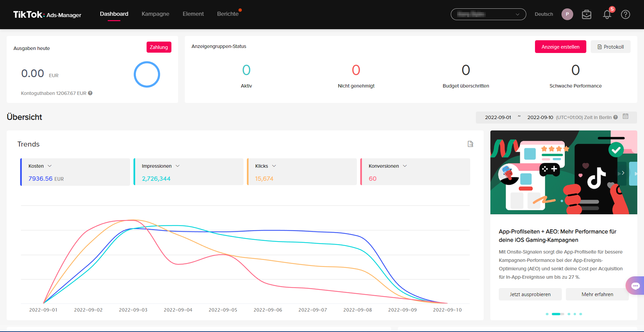Image resolution: width=644 pixels, height=332 pixels.
Task: Select end date 2022-09-10 field
Action: coord(540,117)
